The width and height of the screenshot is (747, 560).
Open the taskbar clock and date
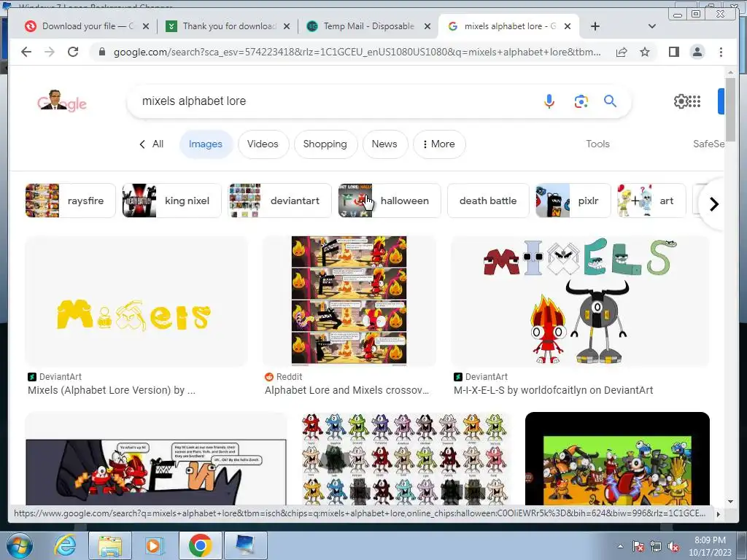pyautogui.click(x=710, y=546)
